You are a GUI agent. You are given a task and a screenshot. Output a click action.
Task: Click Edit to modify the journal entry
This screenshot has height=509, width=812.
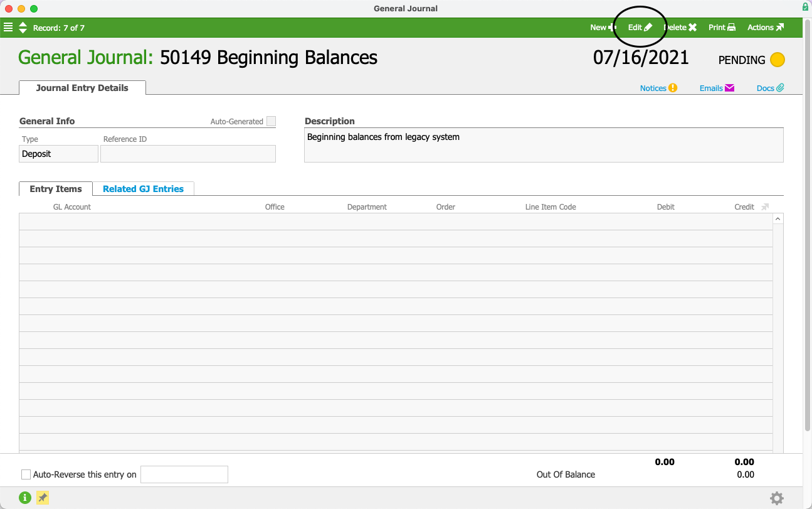point(640,28)
